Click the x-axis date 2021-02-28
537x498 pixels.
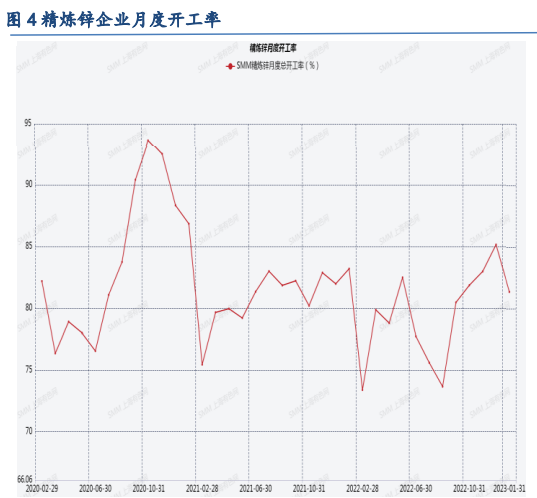pyautogui.click(x=202, y=488)
